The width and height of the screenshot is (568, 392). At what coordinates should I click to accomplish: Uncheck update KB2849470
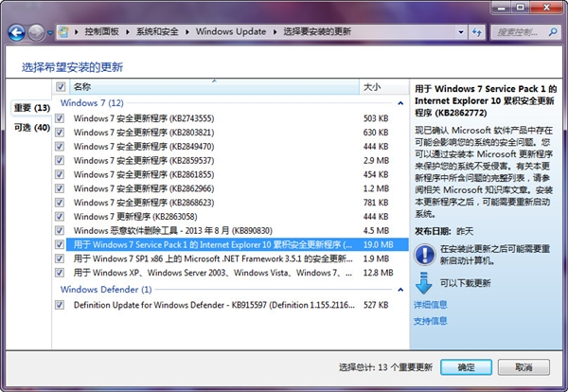pos(60,147)
